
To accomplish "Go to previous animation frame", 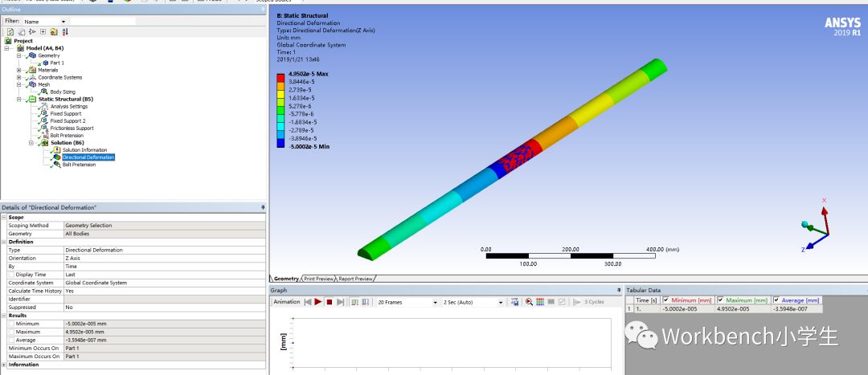I will pos(309,302).
